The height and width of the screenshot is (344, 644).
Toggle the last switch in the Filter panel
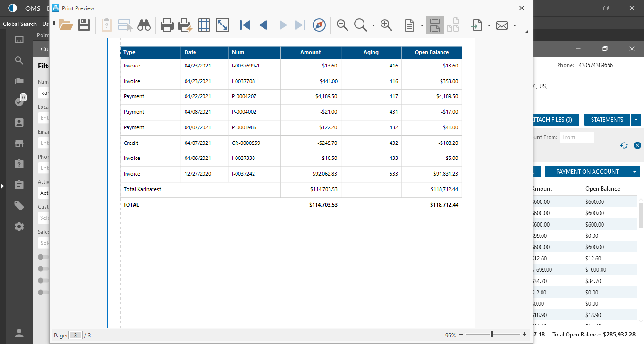pyautogui.click(x=43, y=293)
